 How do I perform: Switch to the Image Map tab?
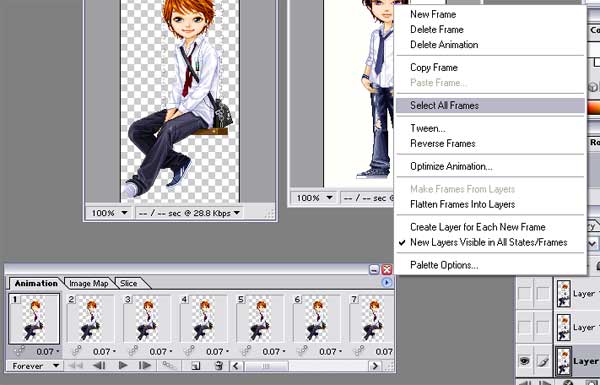click(x=89, y=283)
